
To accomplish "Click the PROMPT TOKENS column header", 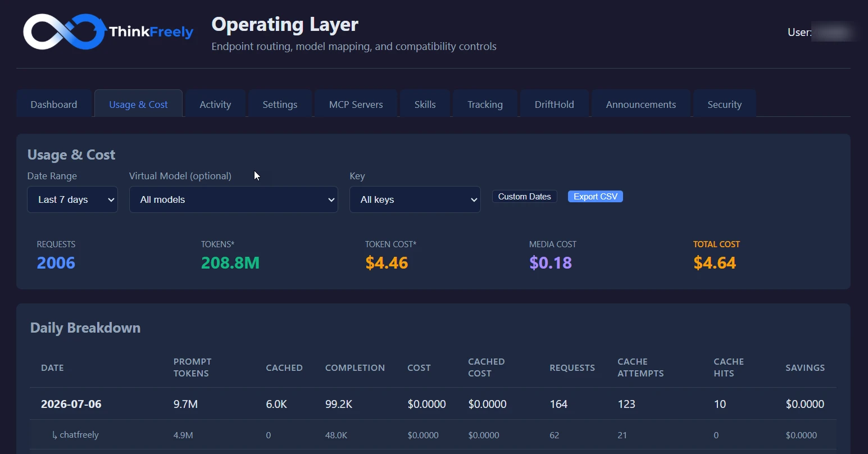I will 193,367.
